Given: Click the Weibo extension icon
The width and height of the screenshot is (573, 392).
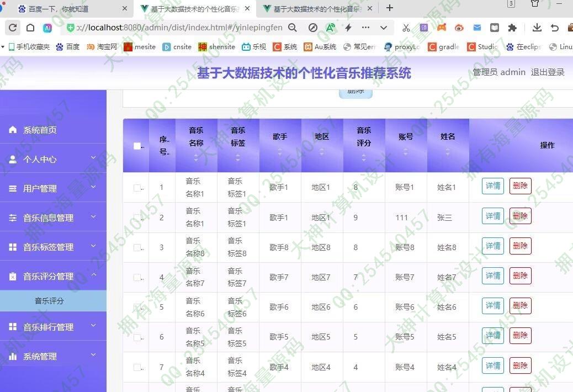Looking at the screenshot, I should pyautogui.click(x=459, y=28).
